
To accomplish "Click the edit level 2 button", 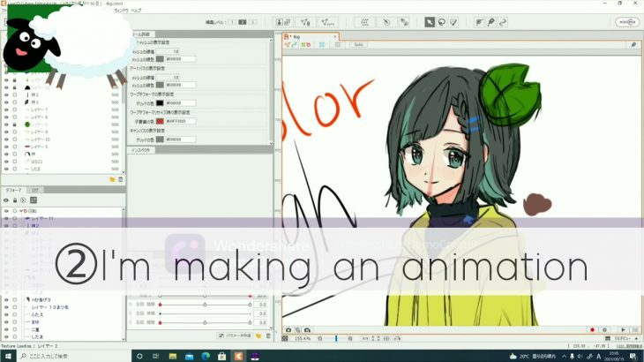I will [243, 22].
